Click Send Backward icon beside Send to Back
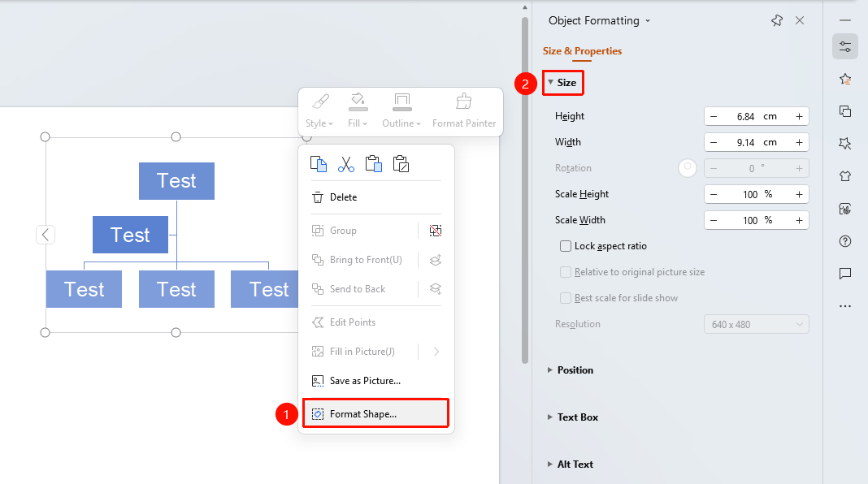Image resolution: width=868 pixels, height=484 pixels. (436, 289)
